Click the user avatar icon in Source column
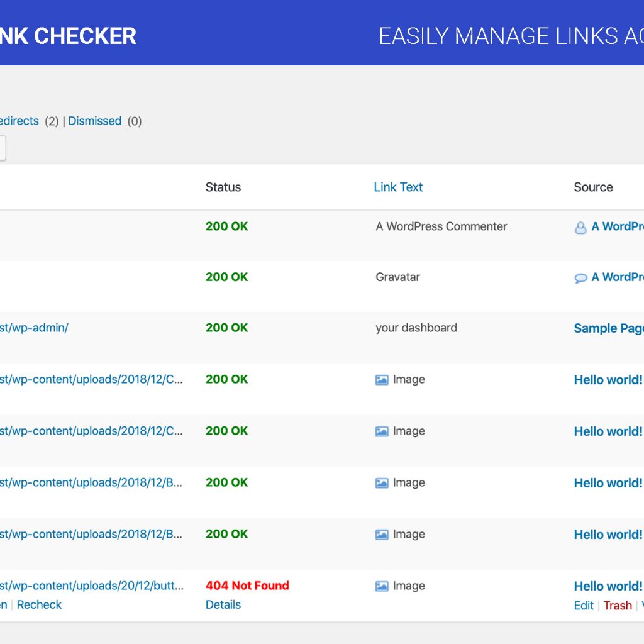Image resolution: width=644 pixels, height=644 pixels. coord(580,228)
